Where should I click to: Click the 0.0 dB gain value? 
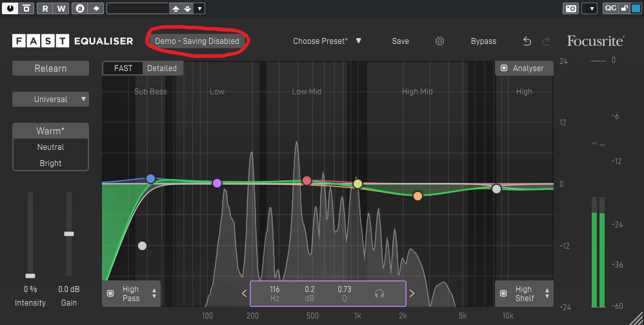click(x=69, y=289)
